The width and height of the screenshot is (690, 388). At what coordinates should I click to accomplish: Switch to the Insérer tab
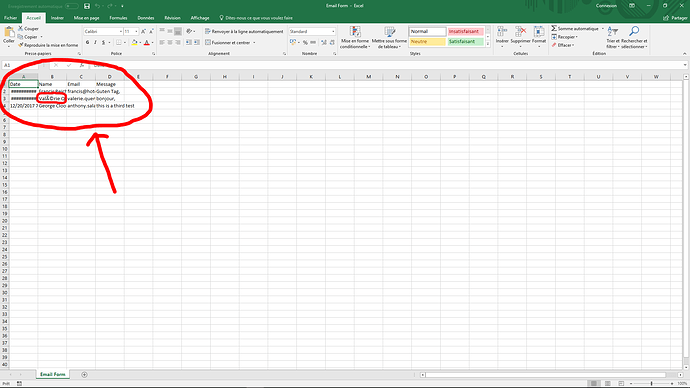[57, 18]
